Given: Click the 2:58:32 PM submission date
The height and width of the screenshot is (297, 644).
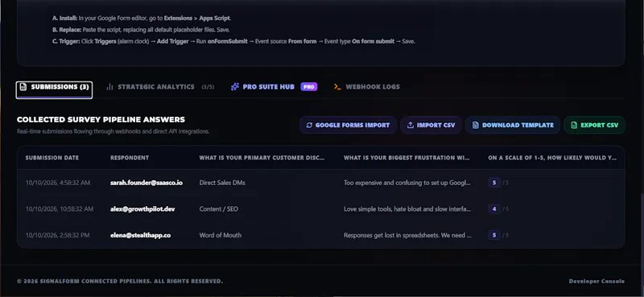Looking at the screenshot, I should (x=57, y=235).
